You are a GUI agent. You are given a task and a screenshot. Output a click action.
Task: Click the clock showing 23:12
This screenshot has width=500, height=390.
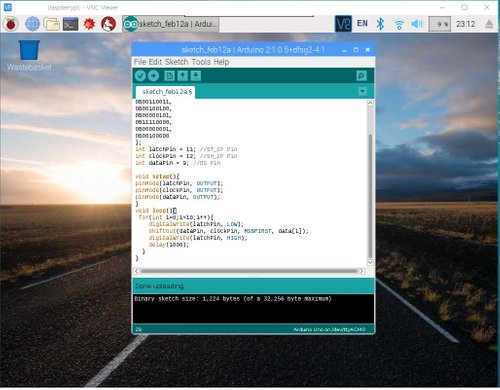click(466, 24)
